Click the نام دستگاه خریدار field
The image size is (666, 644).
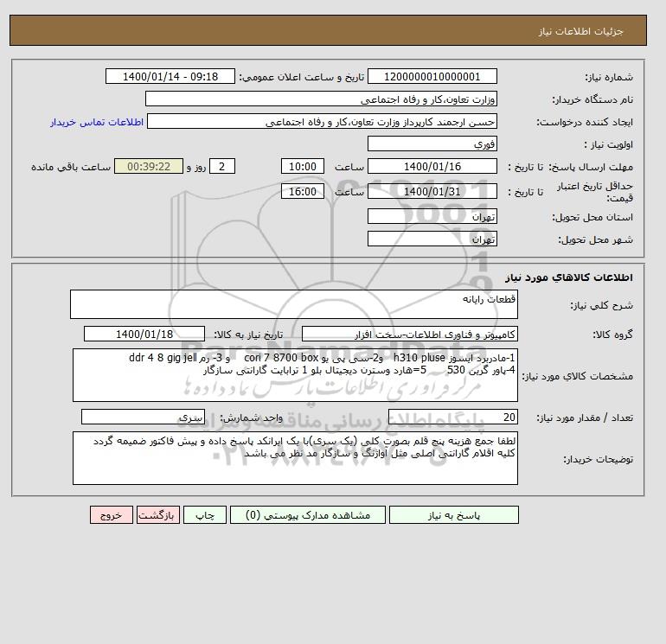click(x=321, y=99)
